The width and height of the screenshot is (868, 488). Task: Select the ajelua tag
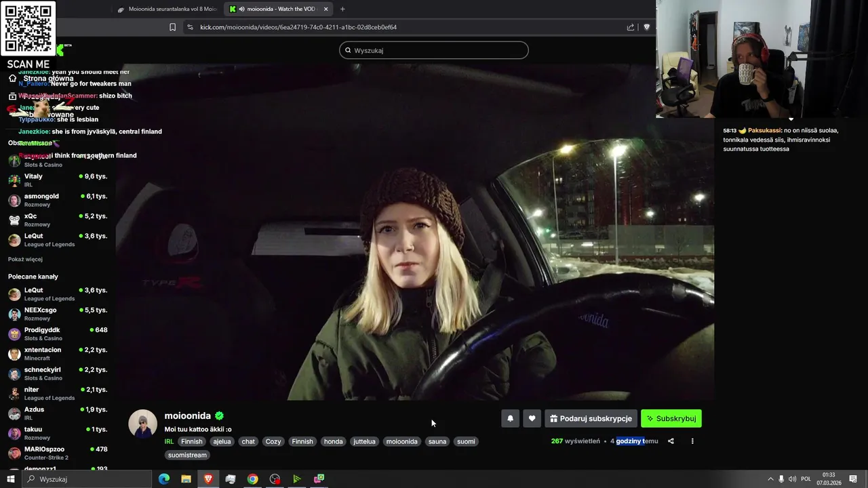222,441
